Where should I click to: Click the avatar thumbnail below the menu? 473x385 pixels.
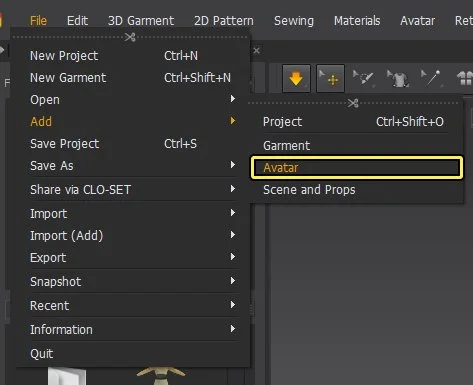(x=161, y=376)
